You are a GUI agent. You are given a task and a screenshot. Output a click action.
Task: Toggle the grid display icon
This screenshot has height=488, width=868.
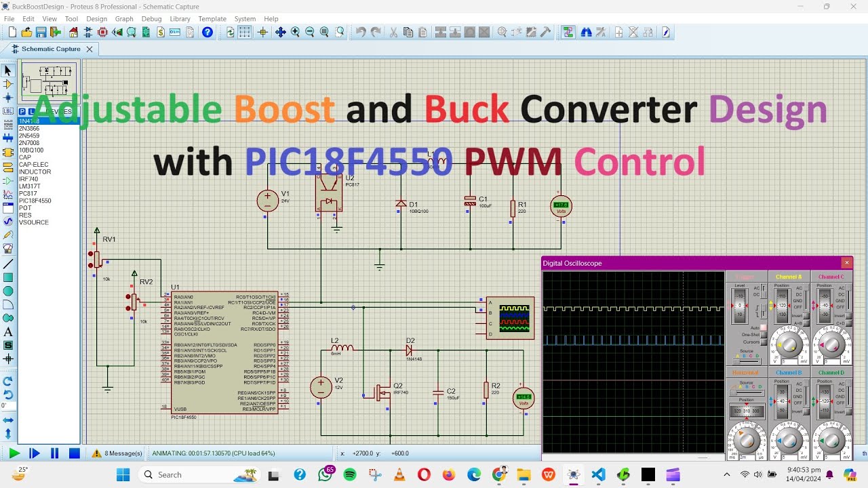[245, 32]
